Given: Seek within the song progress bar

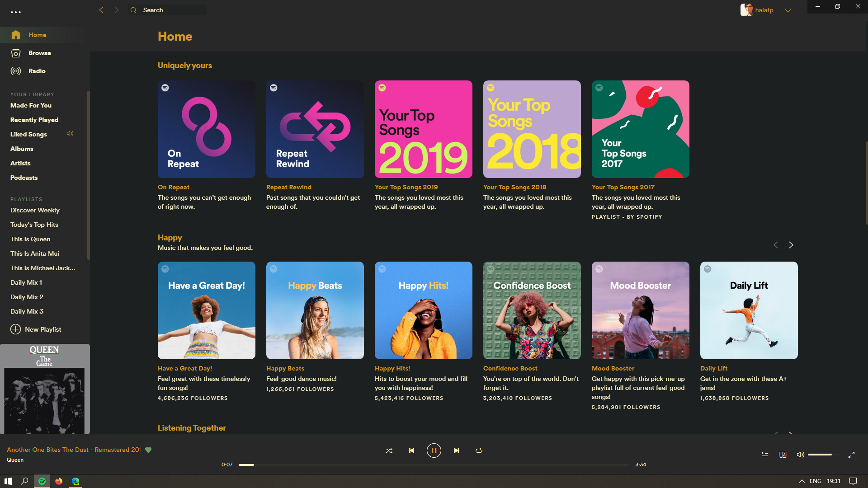Looking at the screenshot, I should coord(434,465).
